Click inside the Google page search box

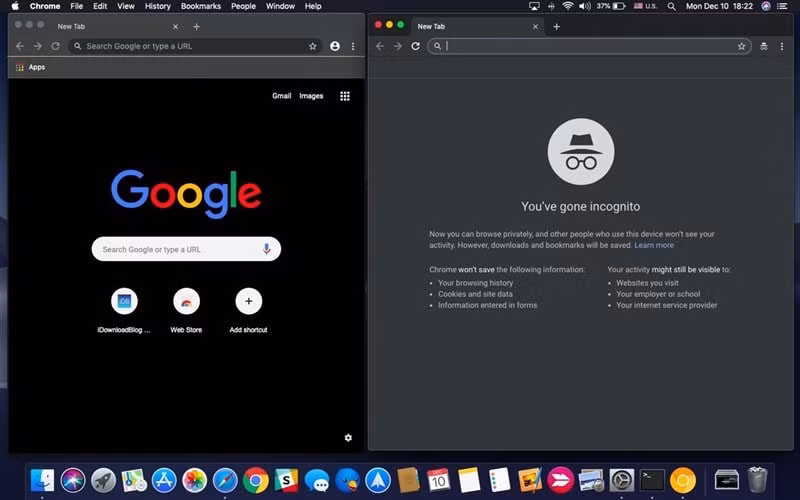coord(186,249)
